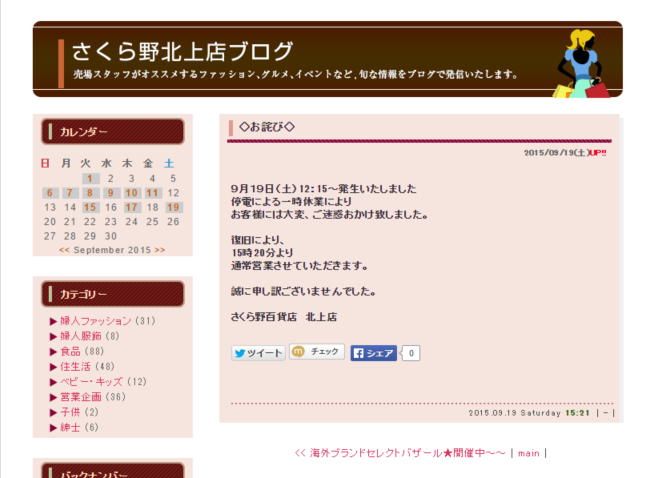This screenshot has height=478, width=657.
Task: Open calendar date 6
Action: pyautogui.click(x=50, y=193)
